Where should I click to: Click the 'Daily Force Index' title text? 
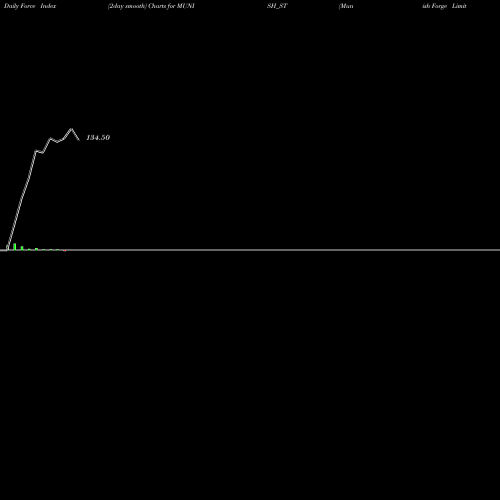(30, 6)
